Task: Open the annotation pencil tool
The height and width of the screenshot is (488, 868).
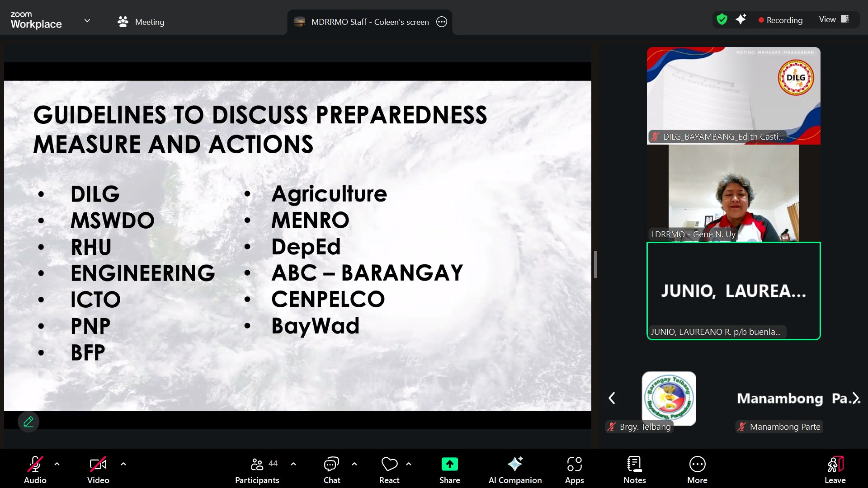Action: tap(28, 422)
